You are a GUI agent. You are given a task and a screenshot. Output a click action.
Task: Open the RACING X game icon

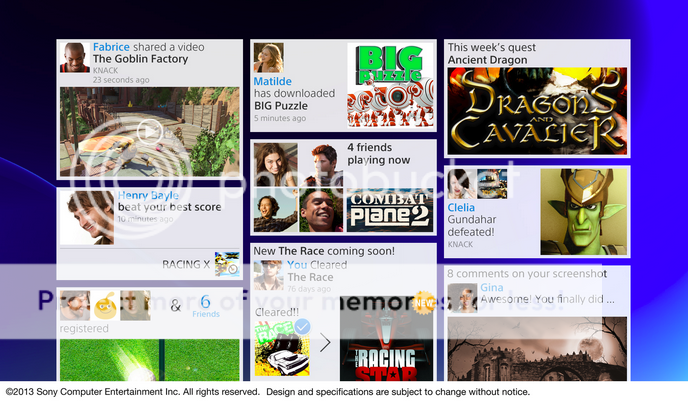pos(227,264)
